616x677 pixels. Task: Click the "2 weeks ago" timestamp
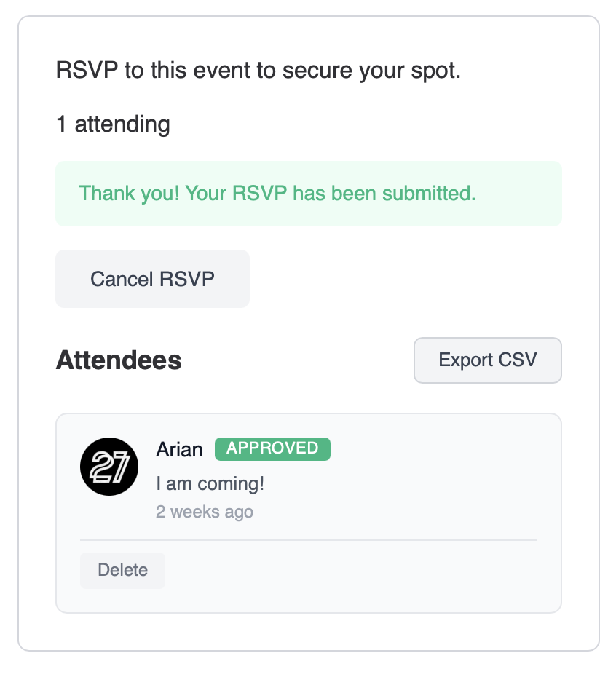tap(205, 512)
